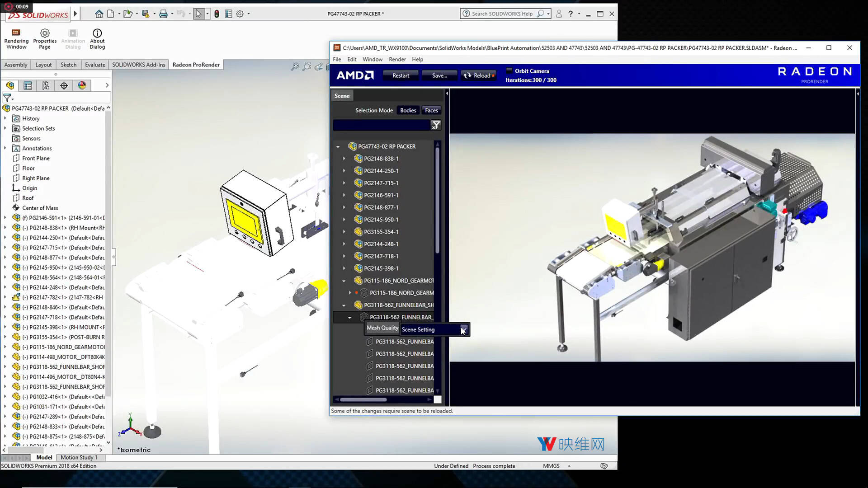Clear the scene filter icon
868x488 pixels.
pos(435,125)
